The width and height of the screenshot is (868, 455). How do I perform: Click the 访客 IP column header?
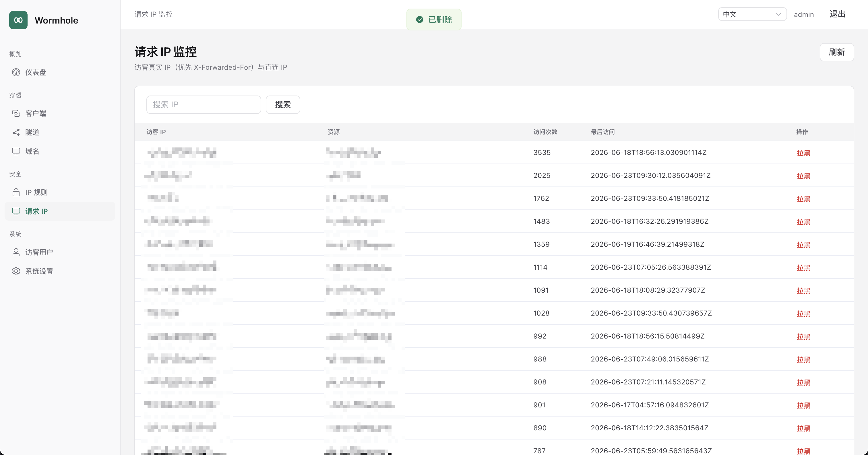[x=156, y=132]
